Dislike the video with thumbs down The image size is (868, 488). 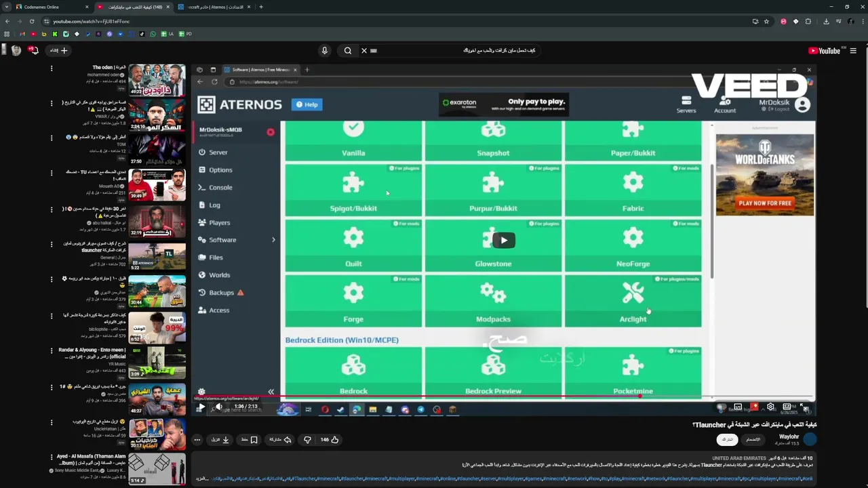click(x=307, y=440)
